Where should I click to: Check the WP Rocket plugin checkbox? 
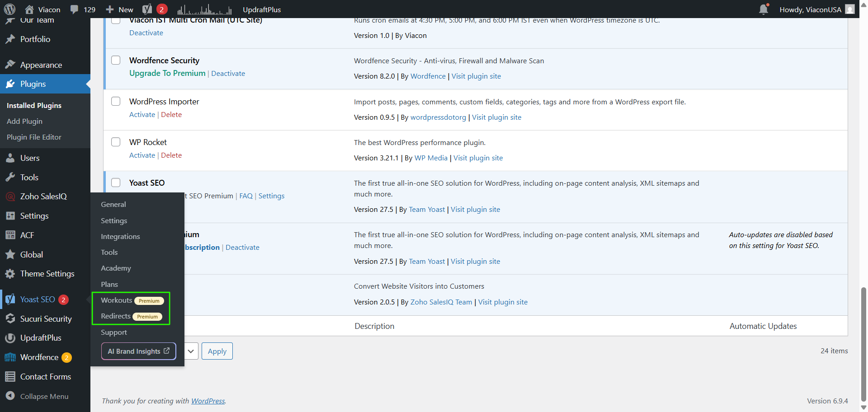pyautogui.click(x=116, y=142)
